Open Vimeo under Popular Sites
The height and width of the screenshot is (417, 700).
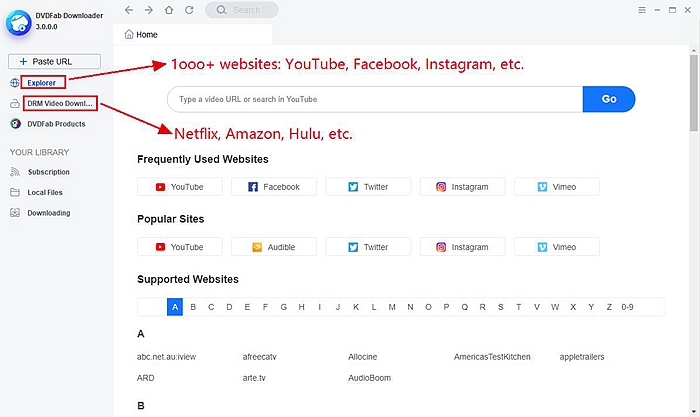click(x=557, y=247)
